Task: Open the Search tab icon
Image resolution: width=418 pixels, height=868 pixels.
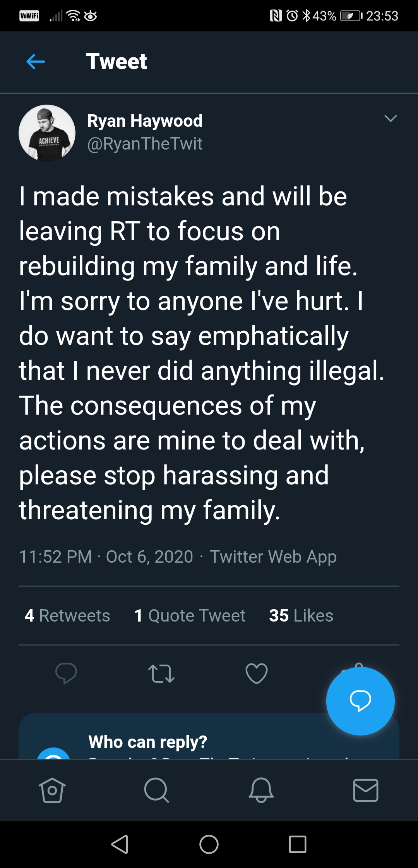Action: tap(156, 790)
